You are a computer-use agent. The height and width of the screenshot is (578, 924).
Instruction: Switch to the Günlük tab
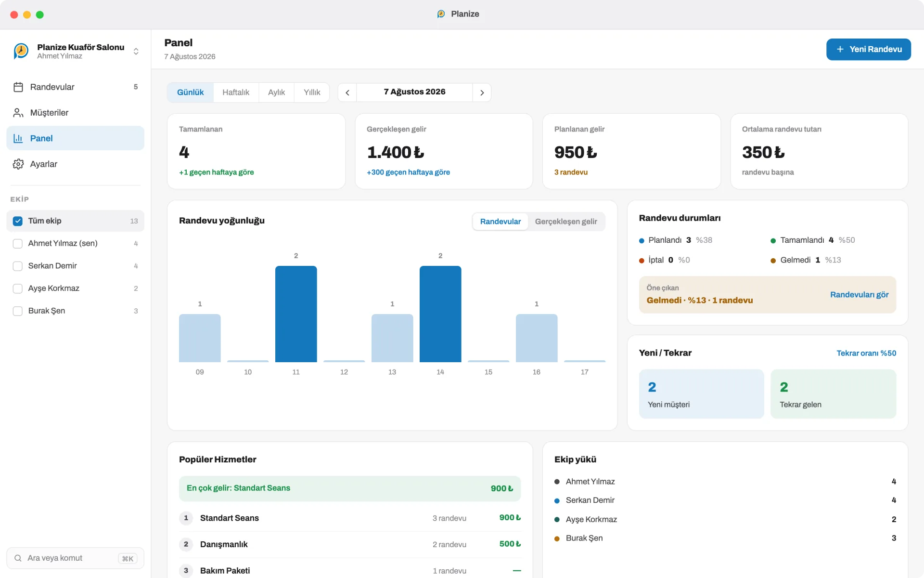pyautogui.click(x=191, y=92)
